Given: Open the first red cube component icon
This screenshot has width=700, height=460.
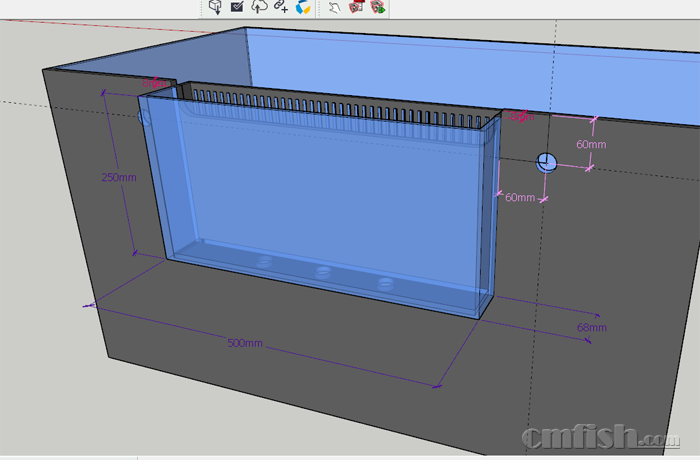Looking at the screenshot, I should point(356,7).
